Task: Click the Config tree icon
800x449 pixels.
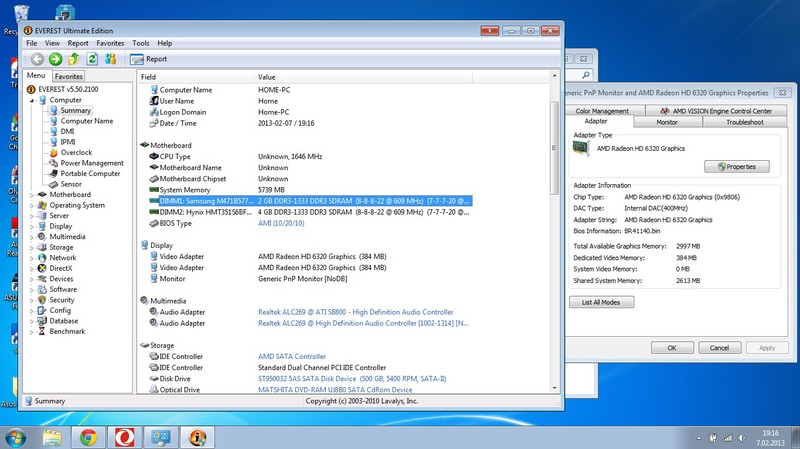Action: (42, 311)
